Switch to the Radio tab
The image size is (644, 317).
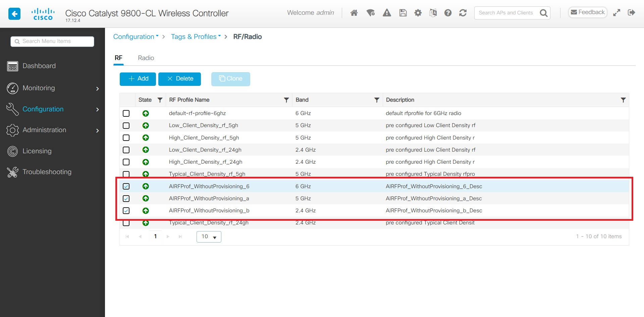coord(146,58)
